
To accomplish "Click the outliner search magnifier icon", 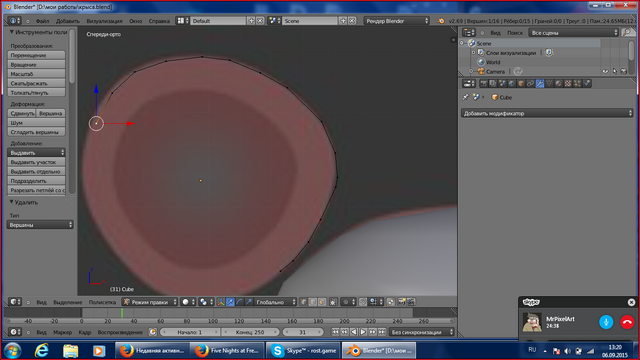I will (x=627, y=33).
